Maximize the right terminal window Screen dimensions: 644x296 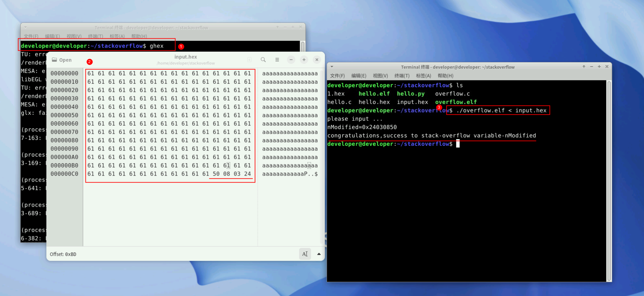(599, 67)
